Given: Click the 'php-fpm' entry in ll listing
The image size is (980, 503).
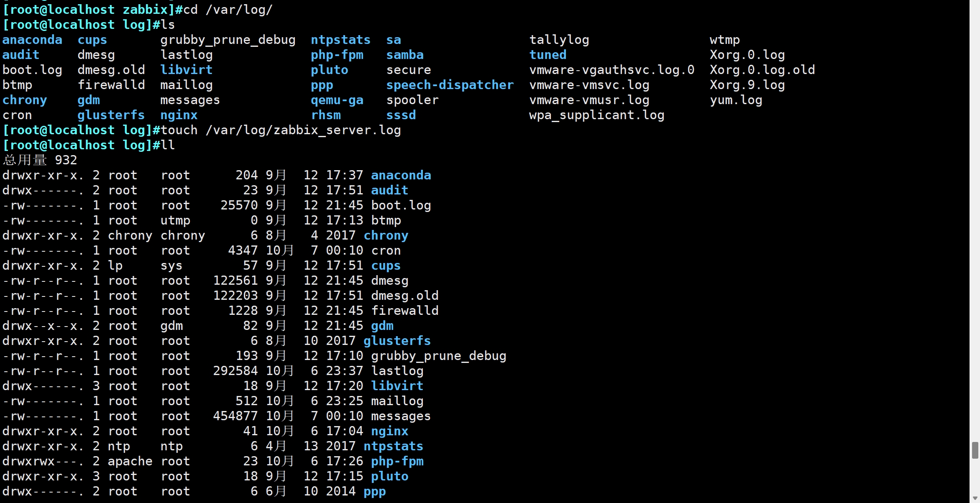Looking at the screenshot, I should [397, 462].
